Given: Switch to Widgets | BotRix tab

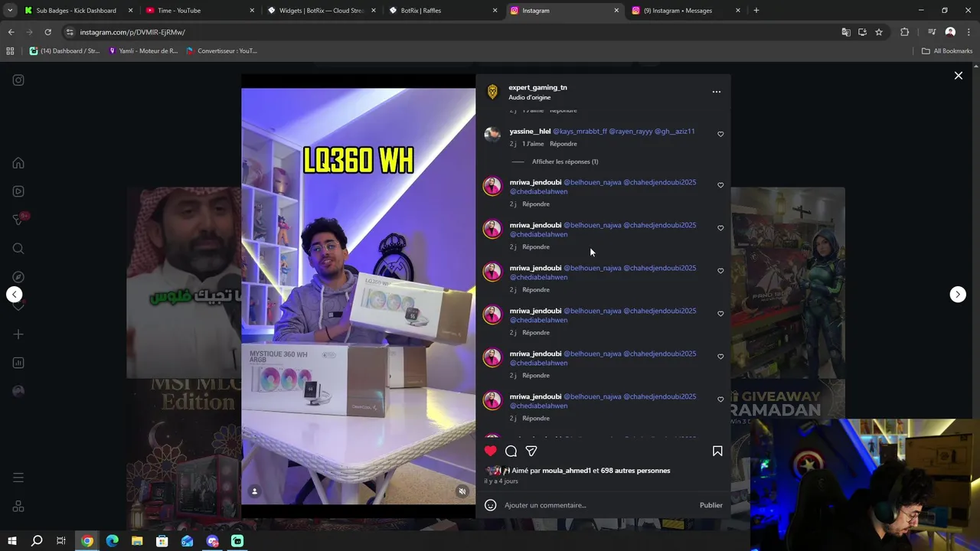Looking at the screenshot, I should click(x=320, y=11).
